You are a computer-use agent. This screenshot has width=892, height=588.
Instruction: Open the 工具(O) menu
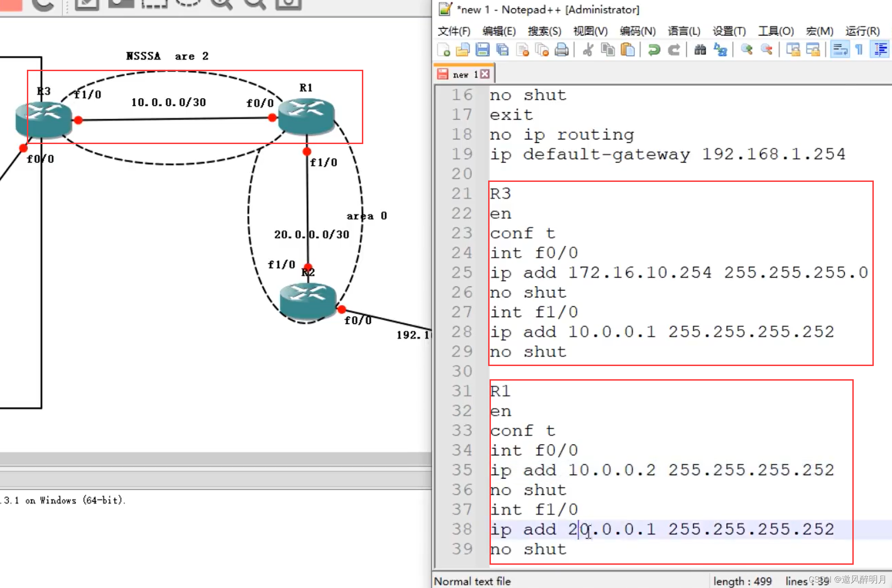click(x=776, y=31)
